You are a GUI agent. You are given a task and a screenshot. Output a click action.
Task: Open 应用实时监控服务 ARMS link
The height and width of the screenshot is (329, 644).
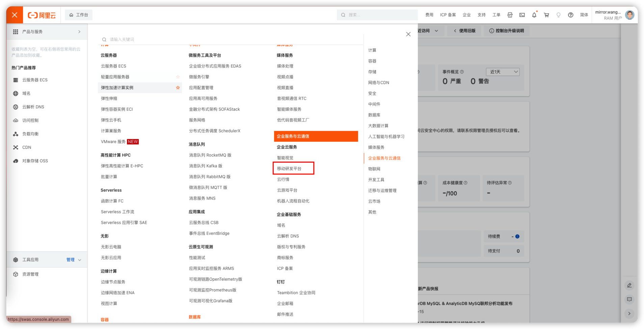211,269
